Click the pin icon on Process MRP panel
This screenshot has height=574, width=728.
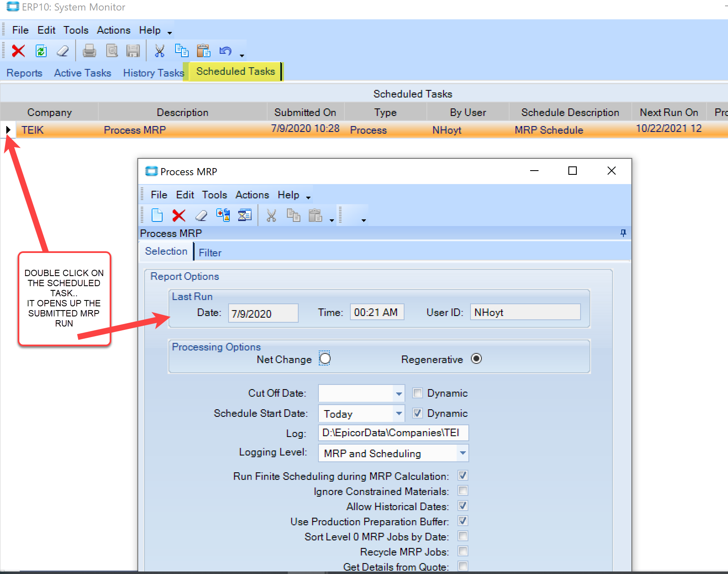623,233
